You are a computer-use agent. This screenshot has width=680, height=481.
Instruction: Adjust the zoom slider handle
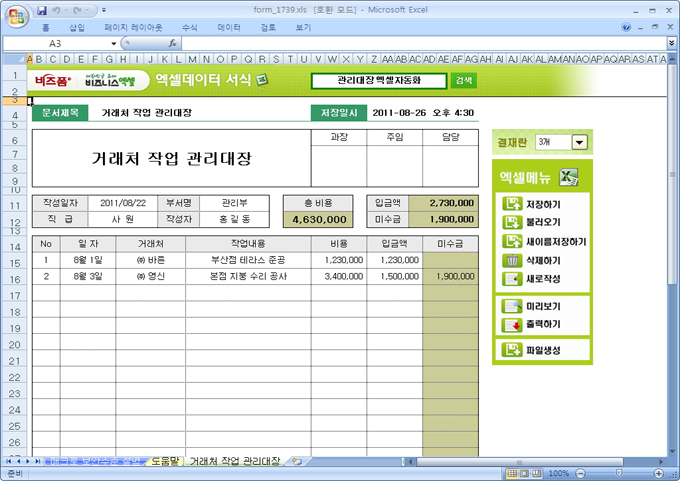point(619,473)
